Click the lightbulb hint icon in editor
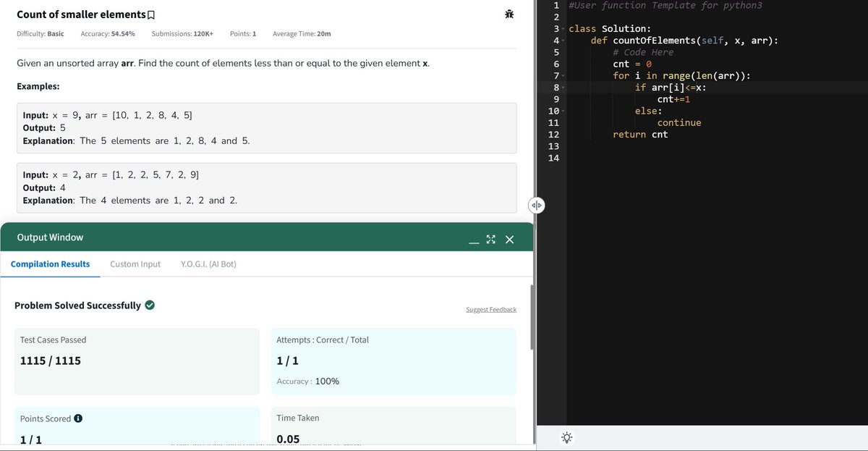Screen dimensions: 868x451 tap(566, 437)
